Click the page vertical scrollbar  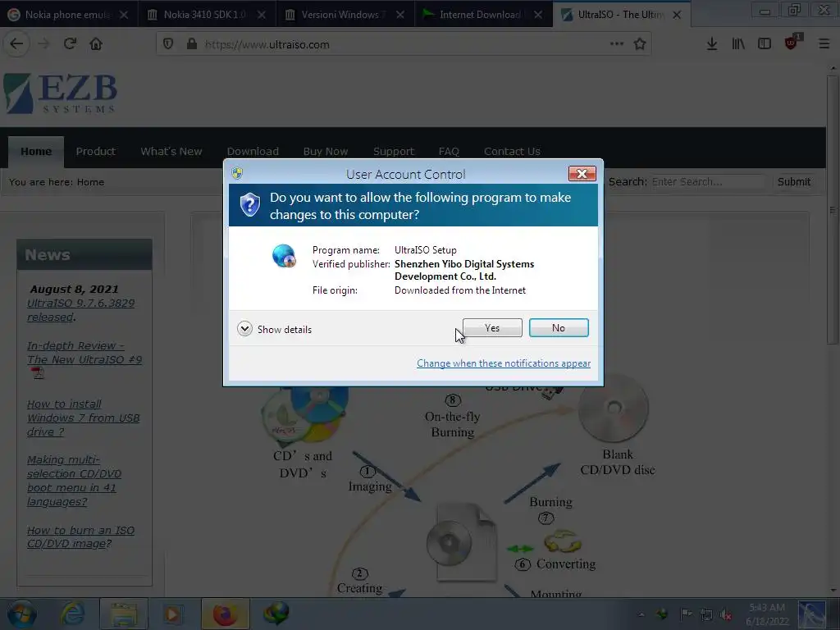(x=833, y=210)
